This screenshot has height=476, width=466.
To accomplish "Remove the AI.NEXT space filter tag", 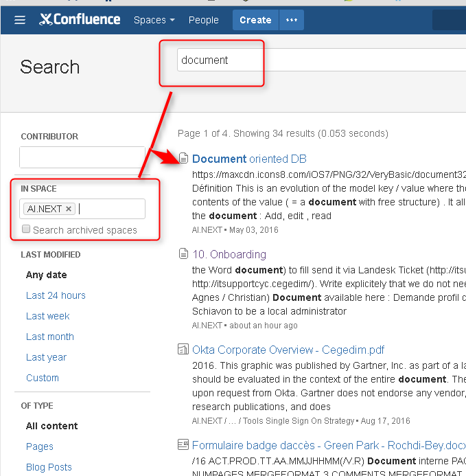I will (x=69, y=209).
